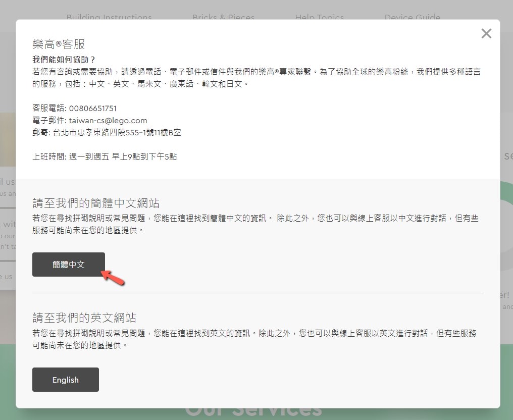Open Help Topics in the background nav
This screenshot has width=513, height=420.
click(319, 17)
